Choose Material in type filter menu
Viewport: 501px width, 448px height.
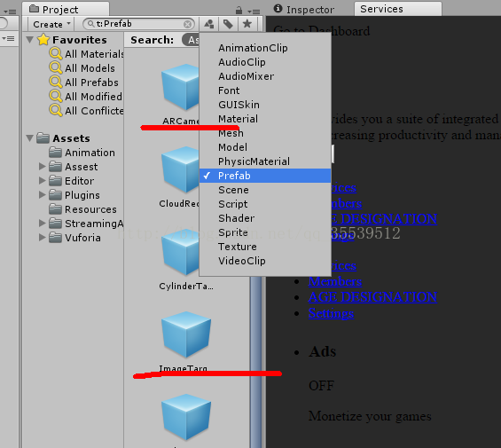coord(265,119)
